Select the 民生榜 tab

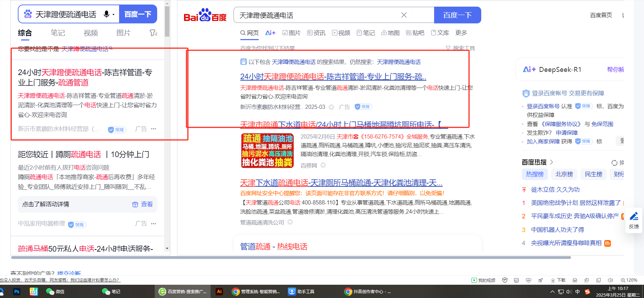[x=593, y=174]
